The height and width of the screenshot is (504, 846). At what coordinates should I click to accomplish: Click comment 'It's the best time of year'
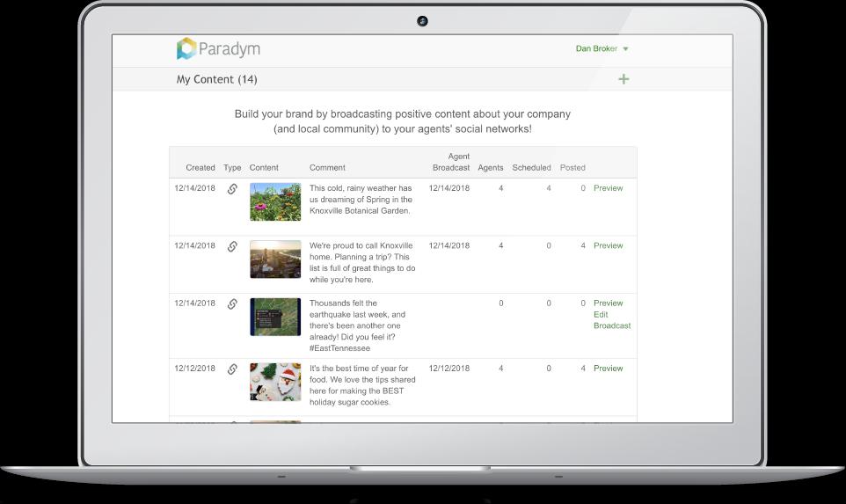[362, 384]
